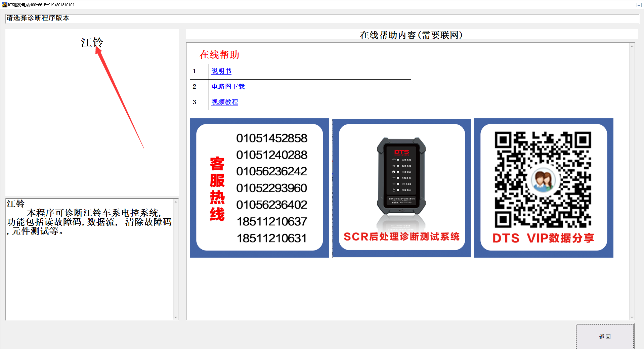Click the 在线帮助内容(需要联网) header

(411, 35)
